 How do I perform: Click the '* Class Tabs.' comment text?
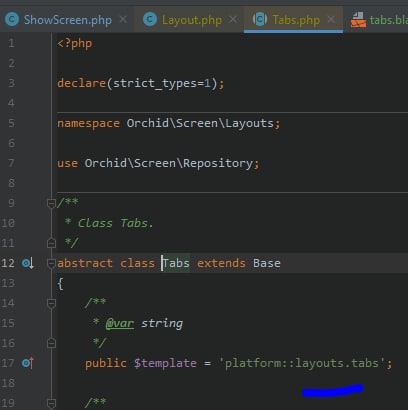tap(109, 223)
